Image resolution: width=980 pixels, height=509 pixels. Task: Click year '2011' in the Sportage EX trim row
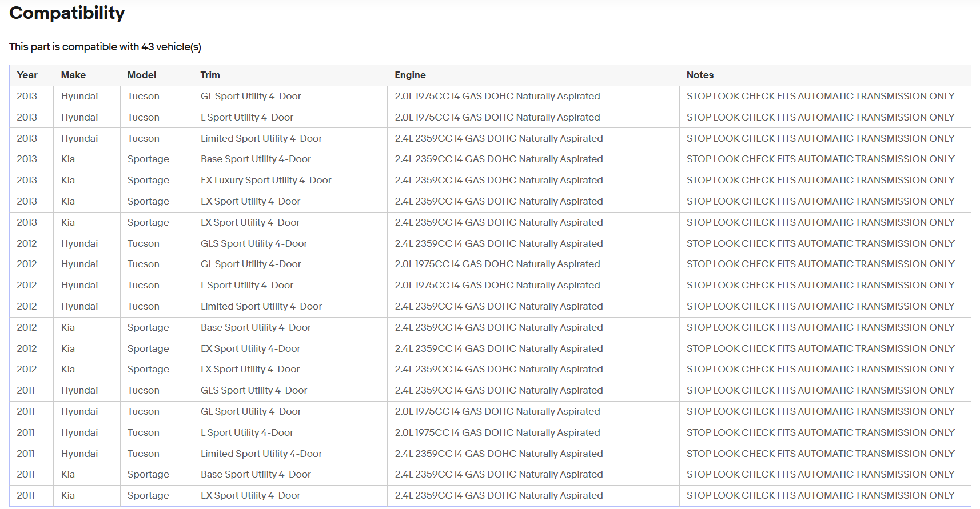click(x=26, y=495)
